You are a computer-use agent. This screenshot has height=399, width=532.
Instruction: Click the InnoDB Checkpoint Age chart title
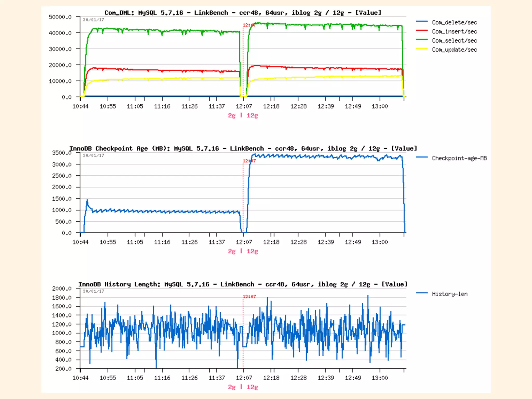click(243, 149)
